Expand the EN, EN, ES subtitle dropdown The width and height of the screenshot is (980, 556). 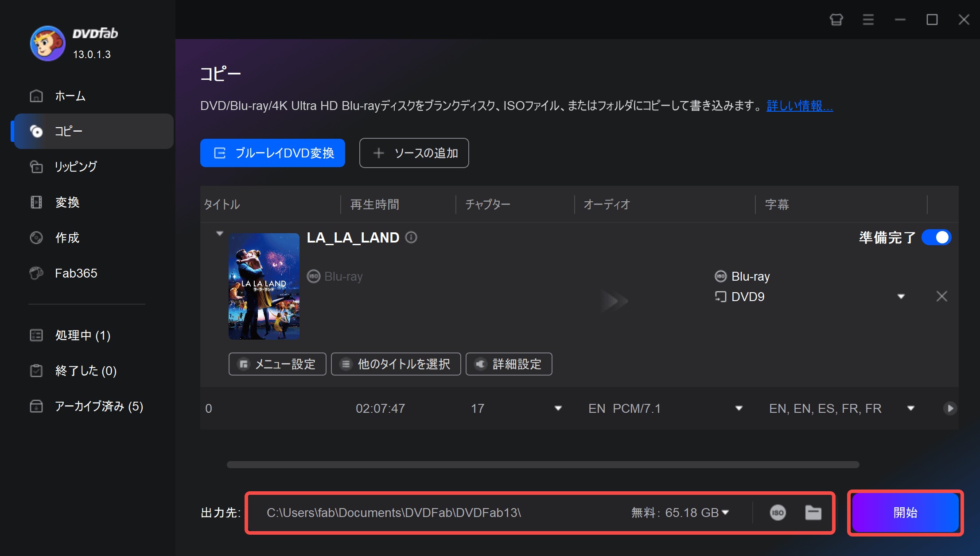click(911, 408)
